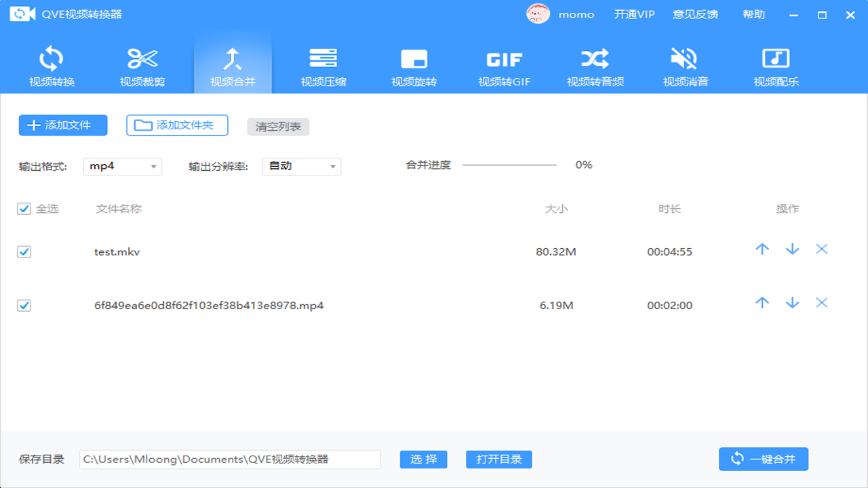Open the 视频配乐 background music tool
Image resolution: width=868 pixels, height=488 pixels.
coord(776,64)
